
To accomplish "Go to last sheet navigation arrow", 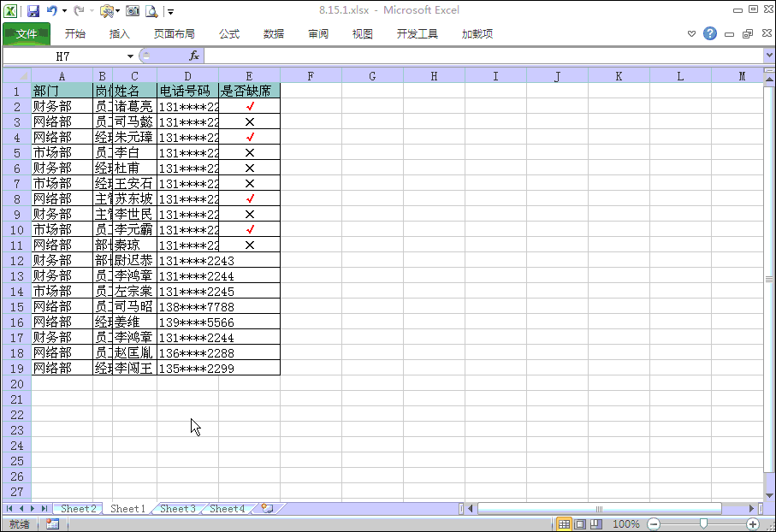I will pyautogui.click(x=44, y=508).
